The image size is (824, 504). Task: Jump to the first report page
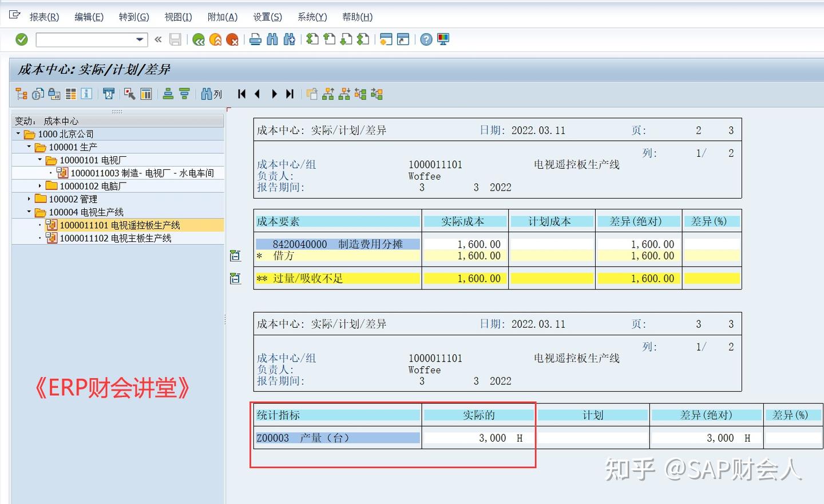pos(241,93)
